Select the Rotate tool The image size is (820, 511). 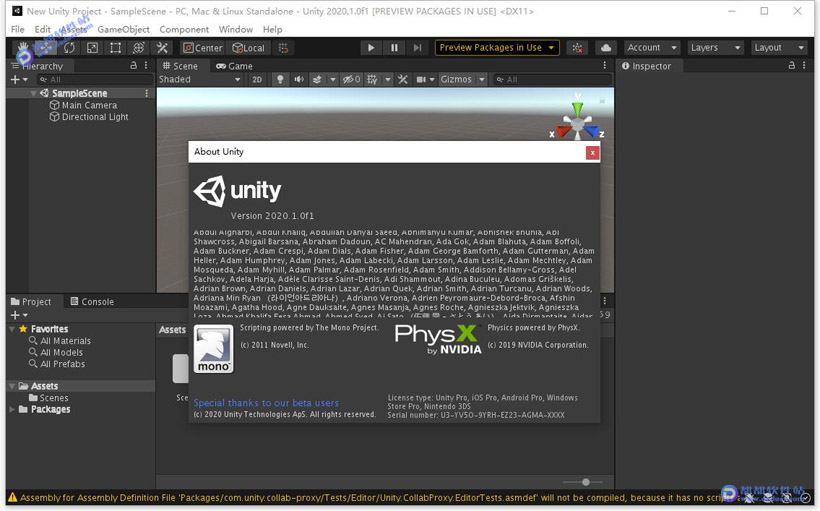click(x=69, y=48)
